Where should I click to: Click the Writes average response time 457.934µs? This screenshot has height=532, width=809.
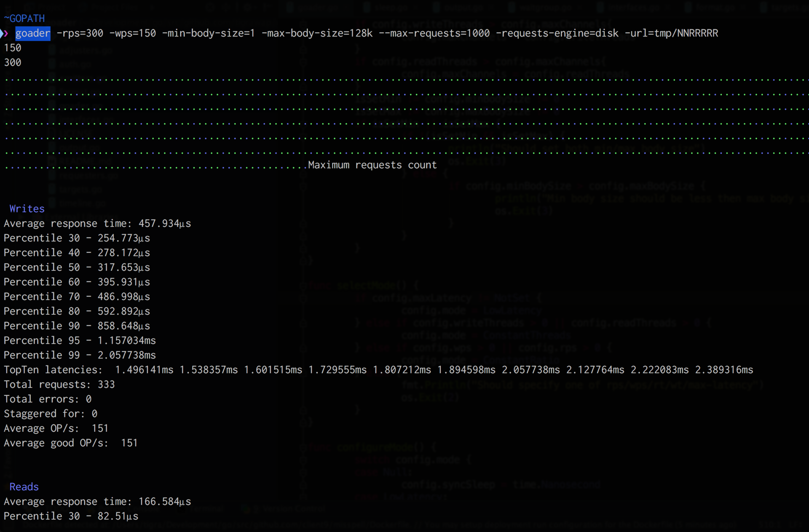(x=164, y=224)
